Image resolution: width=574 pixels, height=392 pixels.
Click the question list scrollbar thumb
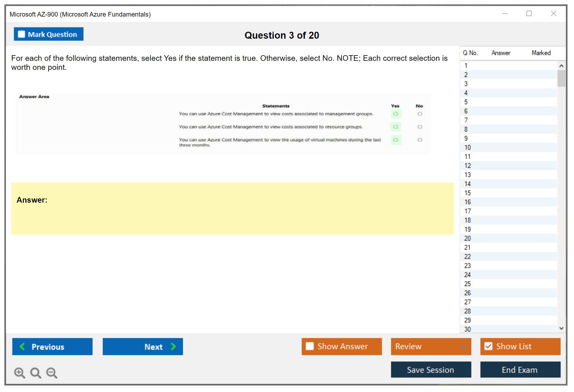(x=561, y=78)
